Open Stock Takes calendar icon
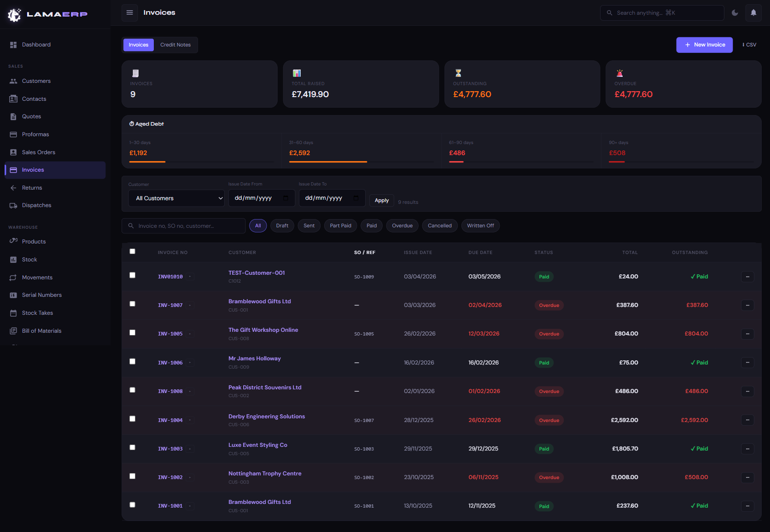Viewport: 770px width, 532px height. point(13,313)
